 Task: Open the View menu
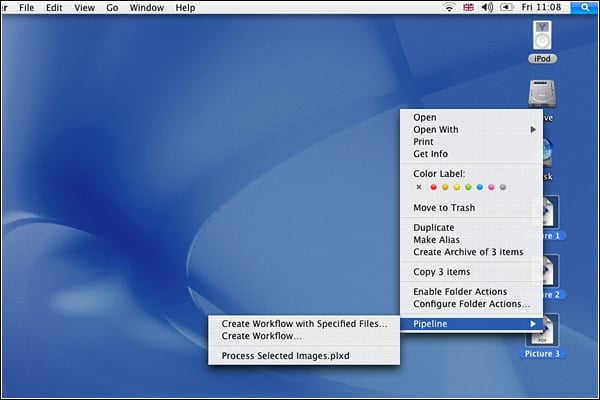pyautogui.click(x=84, y=8)
